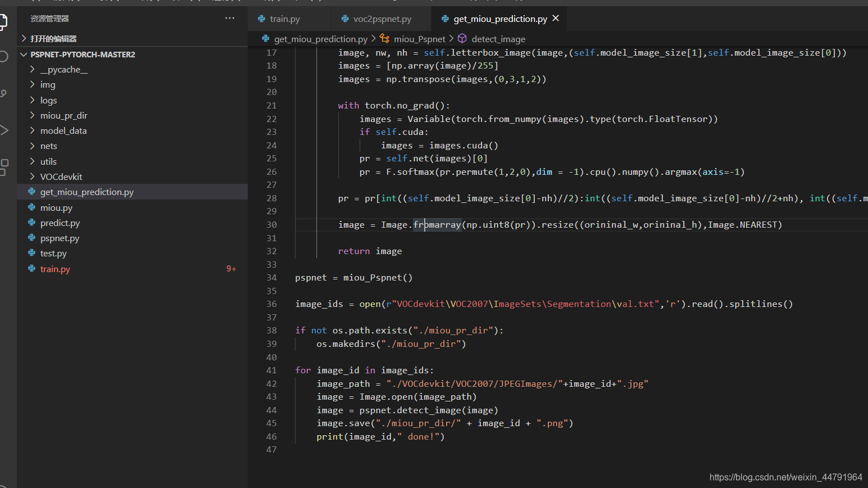Image resolution: width=868 pixels, height=488 pixels.
Task: Expand the img folder
Action: pos(32,84)
